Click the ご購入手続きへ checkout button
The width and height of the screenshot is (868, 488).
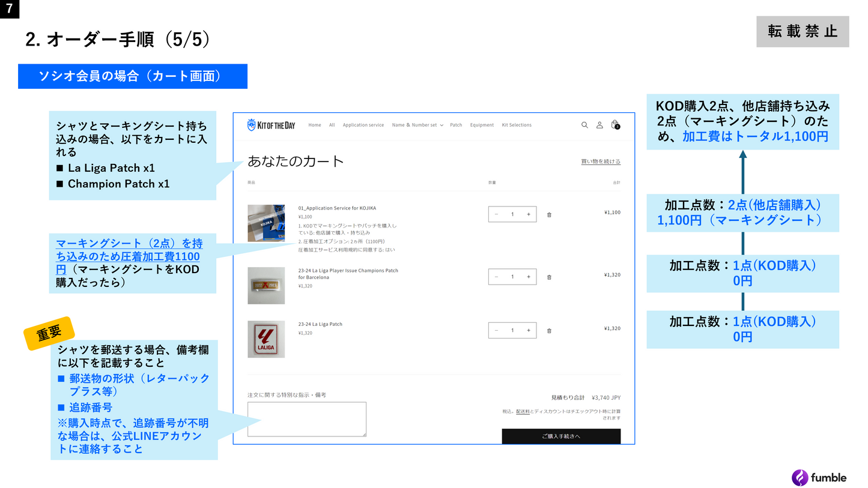click(x=561, y=436)
